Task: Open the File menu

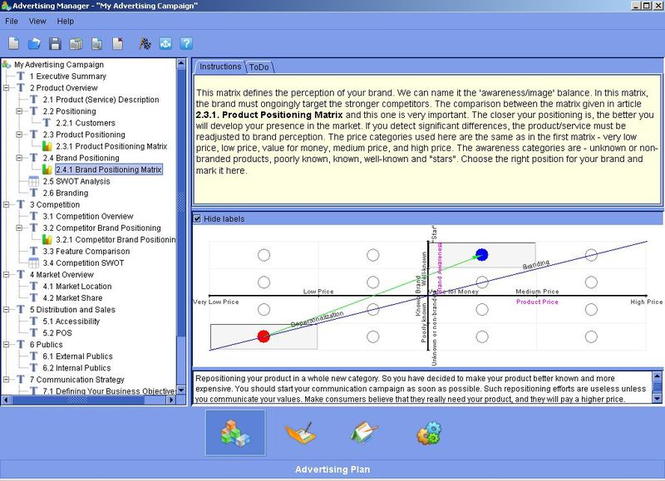Action: tap(11, 21)
